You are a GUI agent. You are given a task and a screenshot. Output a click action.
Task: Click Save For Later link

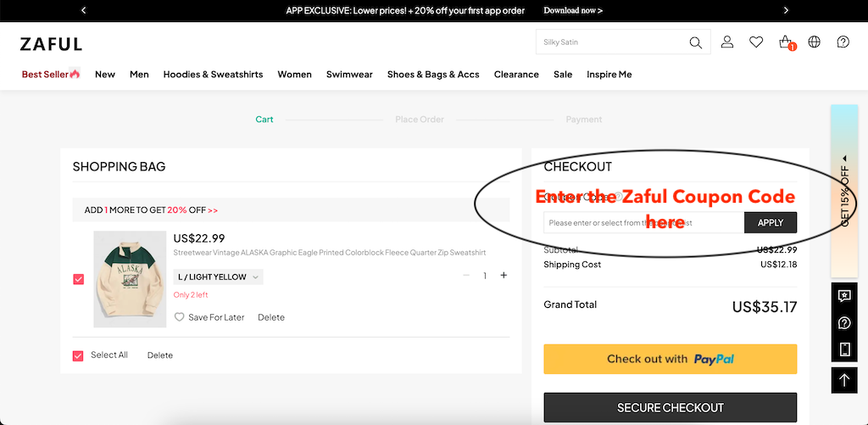pos(209,317)
